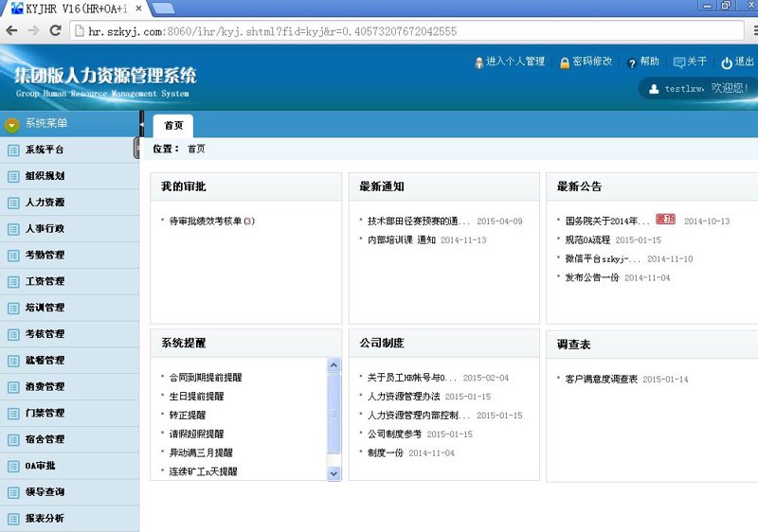
Task: Open 技术部田径赛预赛的通... notice
Action: pyautogui.click(x=418, y=222)
